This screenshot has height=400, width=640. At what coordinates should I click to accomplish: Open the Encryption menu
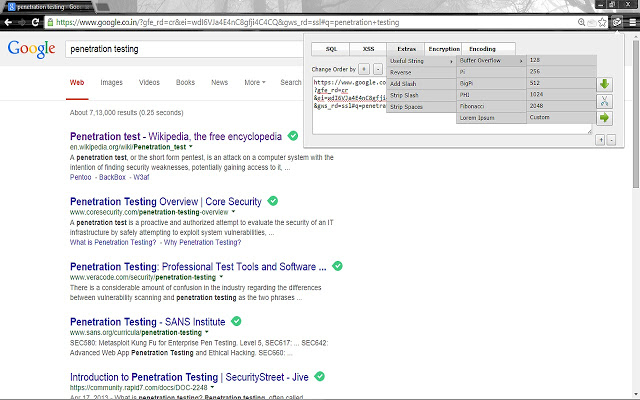pos(443,49)
